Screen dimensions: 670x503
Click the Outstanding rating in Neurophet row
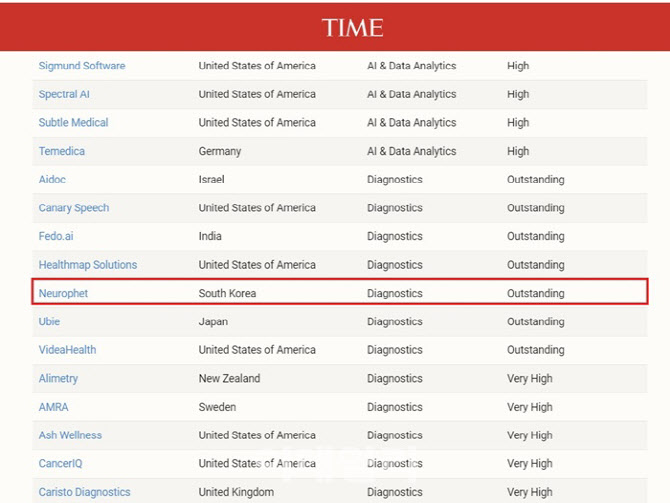click(x=536, y=293)
